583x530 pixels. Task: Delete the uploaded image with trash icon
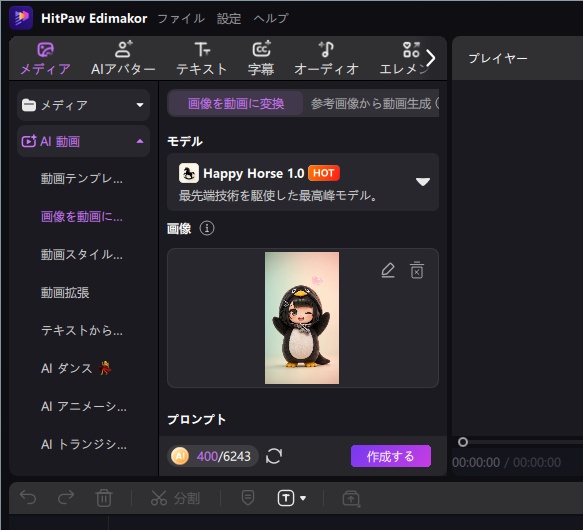tap(417, 270)
